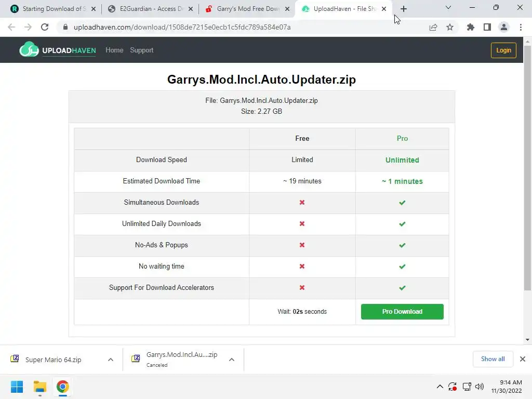Click the page vertical scrollbar thumb

[x=527, y=168]
